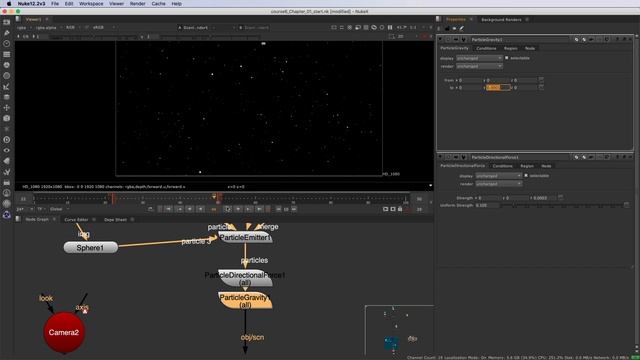Open the Keyer nodes toolbar icon

click(x=7, y=87)
